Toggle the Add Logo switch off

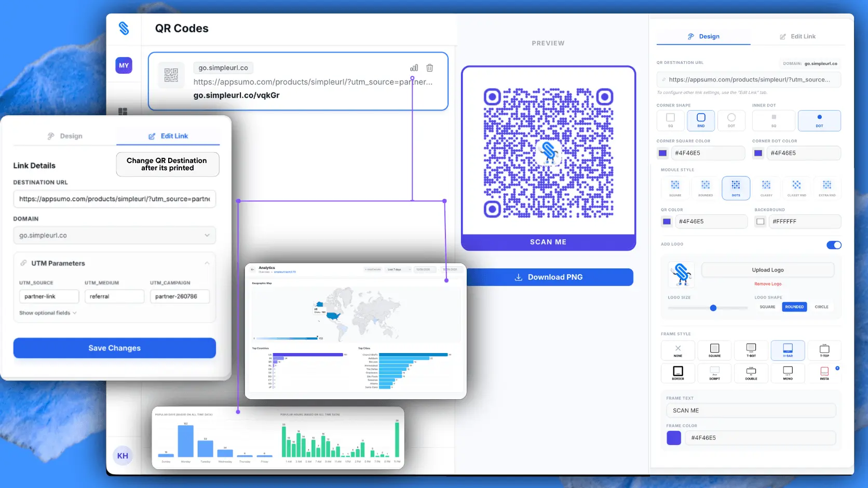click(x=834, y=245)
